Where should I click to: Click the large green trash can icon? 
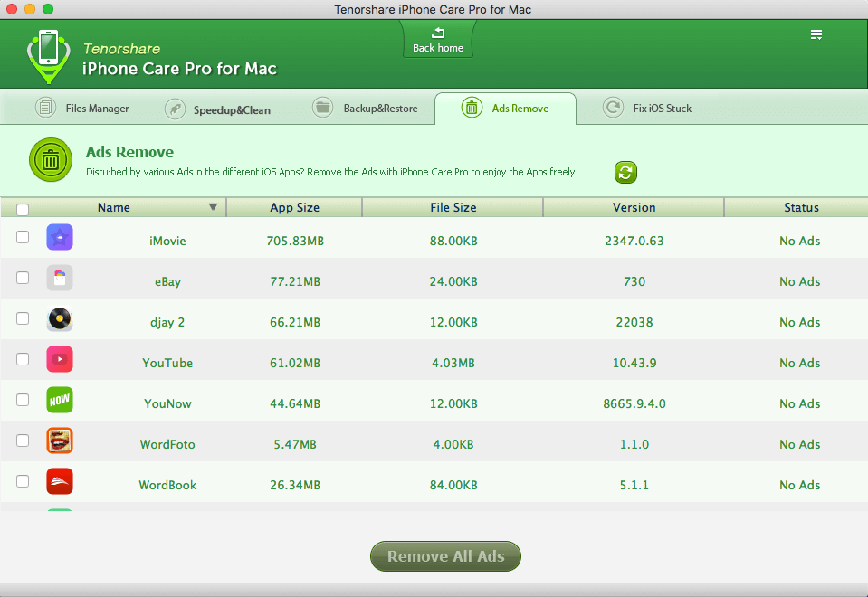51,160
